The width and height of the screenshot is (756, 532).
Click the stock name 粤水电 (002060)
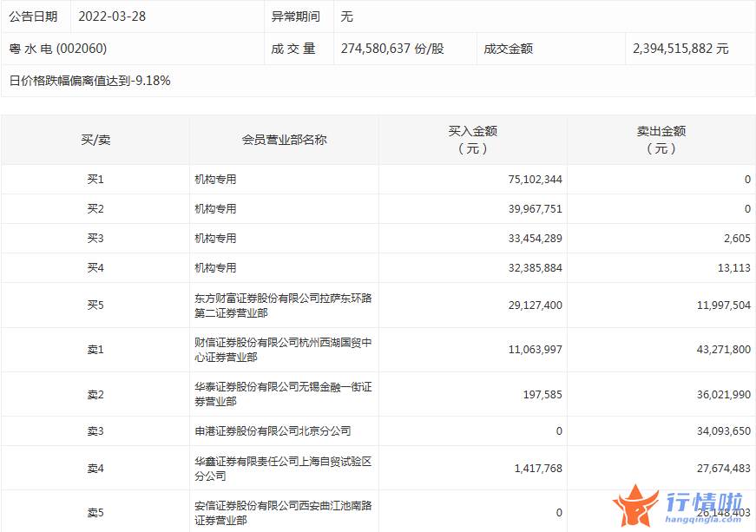click(58, 49)
